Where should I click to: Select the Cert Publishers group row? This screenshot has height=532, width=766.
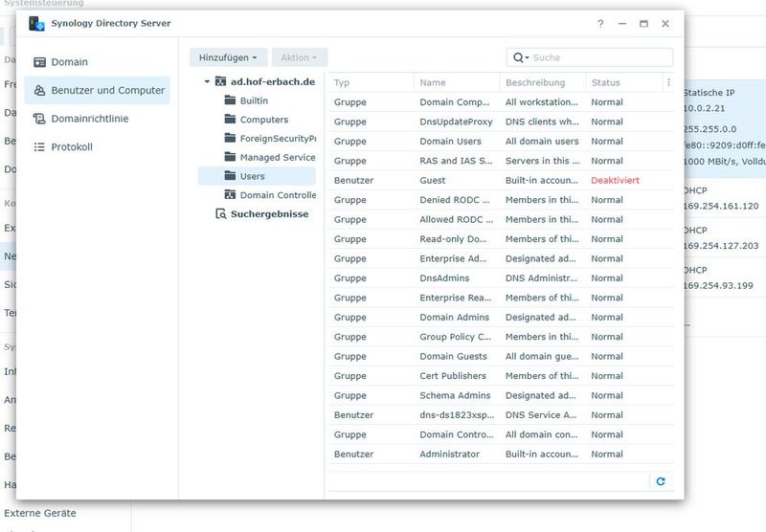click(502, 376)
